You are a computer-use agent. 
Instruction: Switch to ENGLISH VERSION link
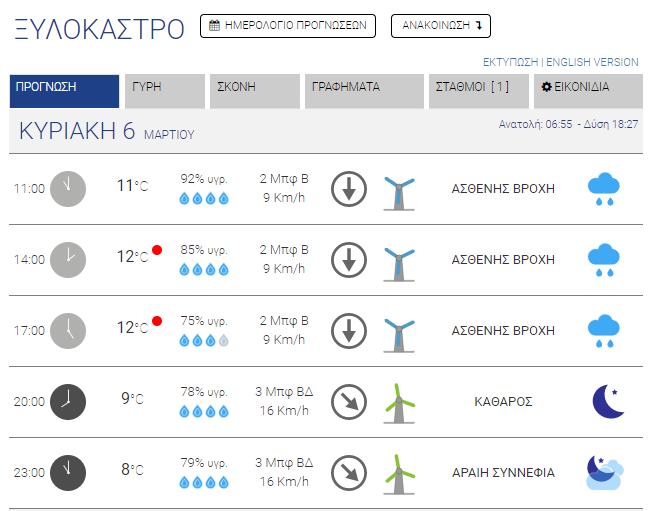pos(592,62)
